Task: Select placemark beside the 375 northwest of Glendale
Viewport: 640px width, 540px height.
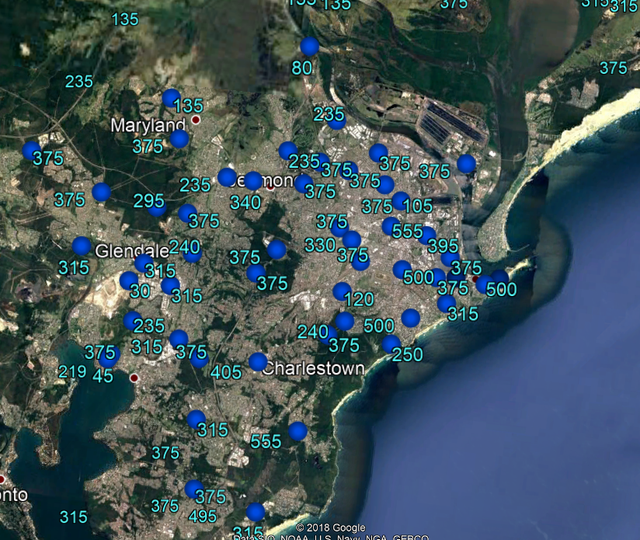Action: pyautogui.click(x=102, y=192)
